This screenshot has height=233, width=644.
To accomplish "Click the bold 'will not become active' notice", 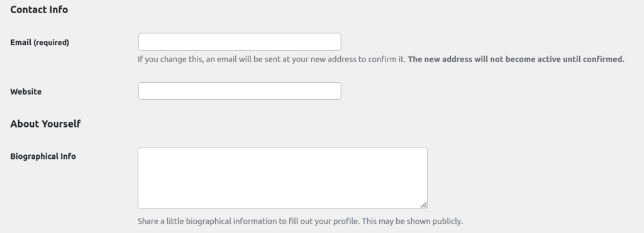I will [516, 59].
